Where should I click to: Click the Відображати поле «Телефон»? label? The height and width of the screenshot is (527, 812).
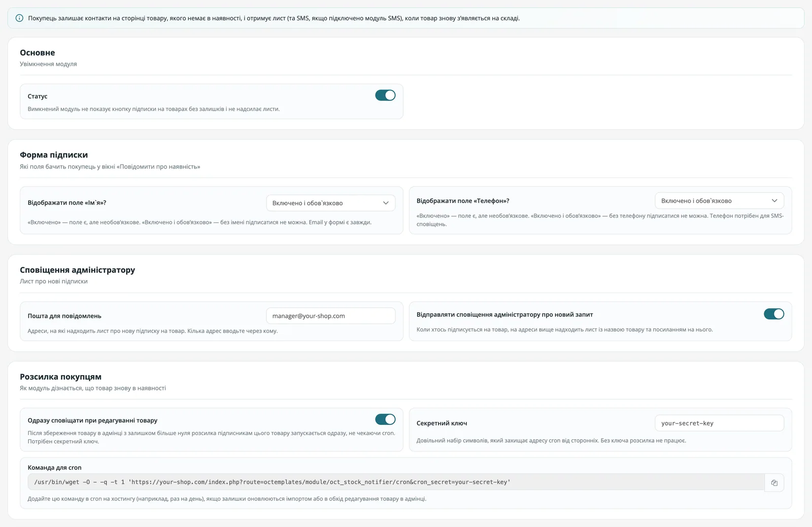click(x=463, y=201)
